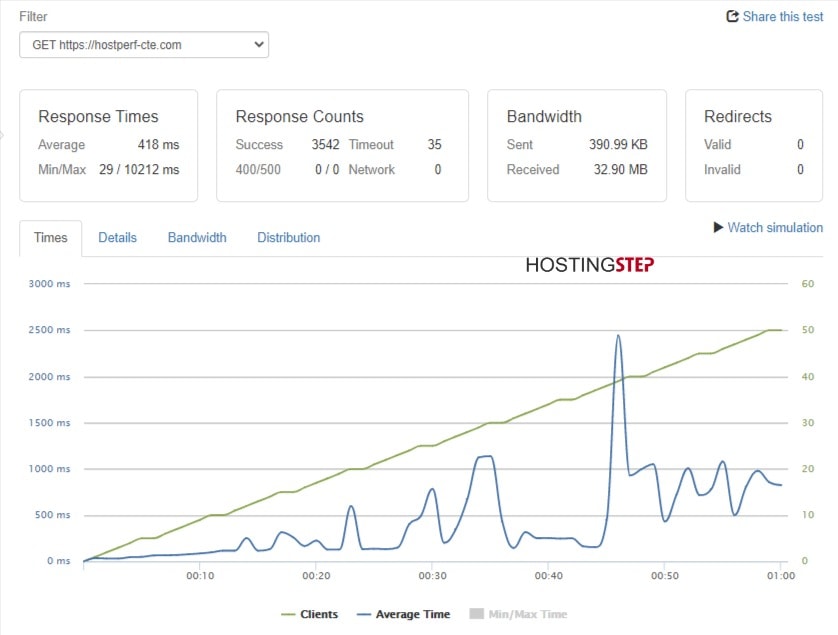Click the Filter label

33,17
